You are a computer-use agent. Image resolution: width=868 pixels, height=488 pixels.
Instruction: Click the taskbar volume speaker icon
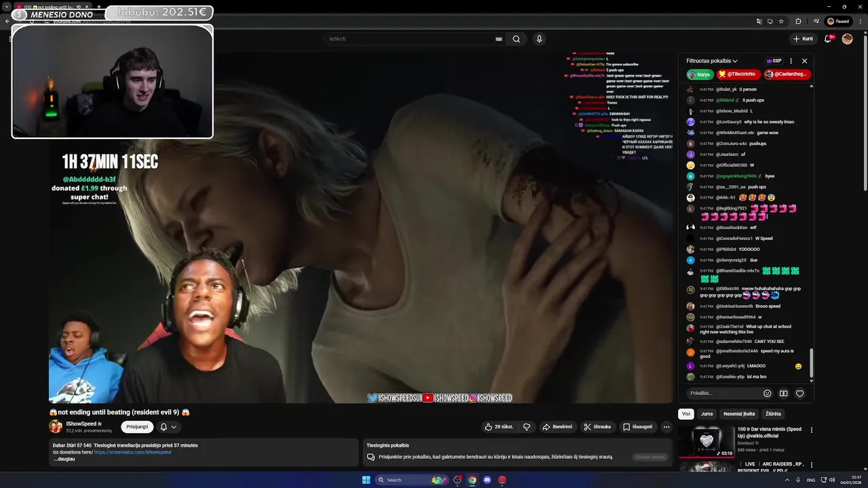click(x=833, y=480)
